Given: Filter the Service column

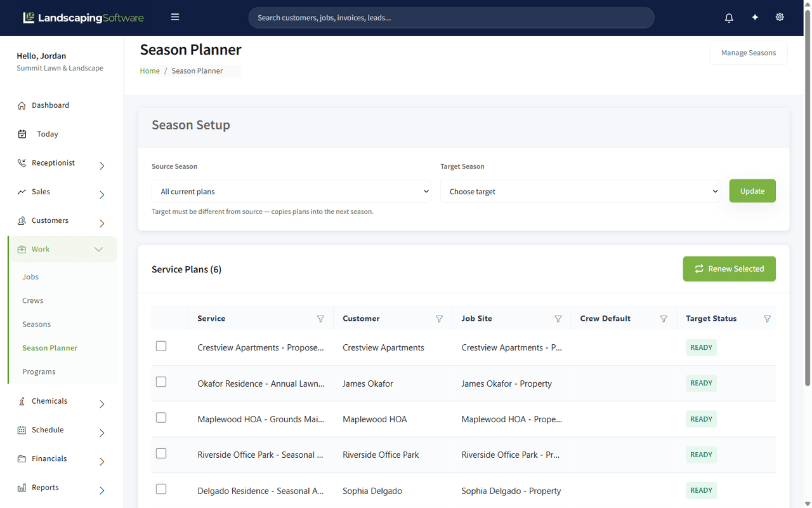Looking at the screenshot, I should (320, 319).
